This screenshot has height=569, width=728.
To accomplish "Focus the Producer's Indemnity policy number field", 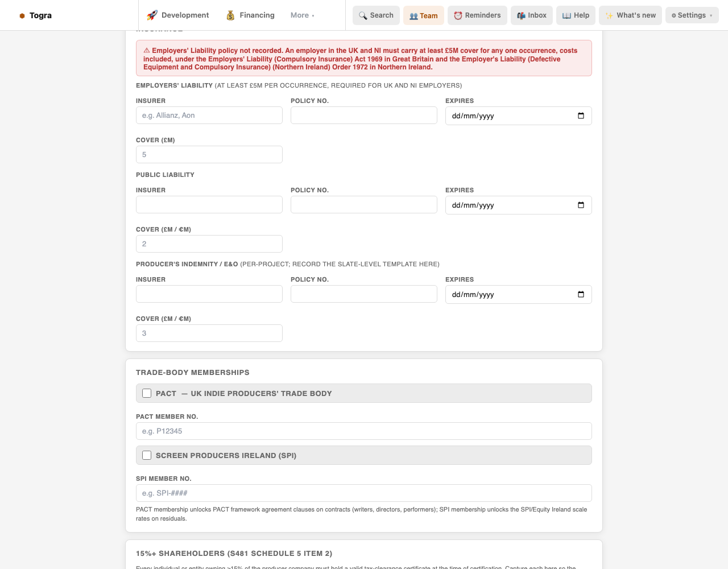I will 364,294.
